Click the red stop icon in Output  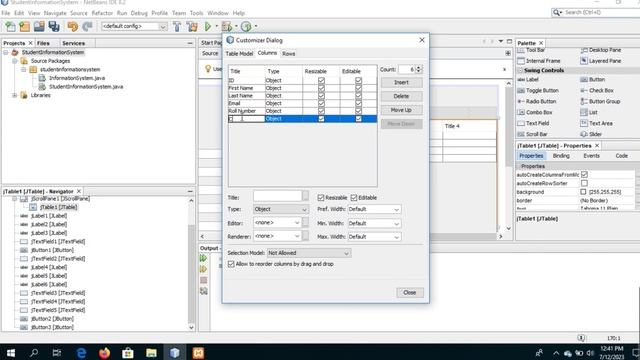(203, 280)
